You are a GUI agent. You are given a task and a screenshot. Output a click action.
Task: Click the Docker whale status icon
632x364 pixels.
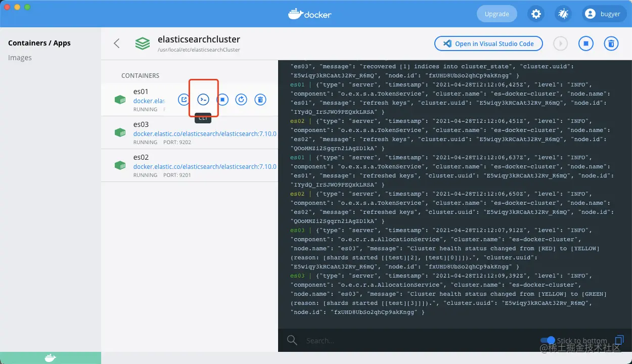click(x=51, y=358)
